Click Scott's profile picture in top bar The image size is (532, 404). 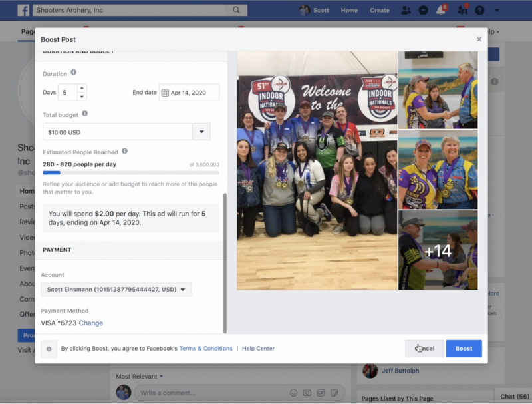(305, 10)
